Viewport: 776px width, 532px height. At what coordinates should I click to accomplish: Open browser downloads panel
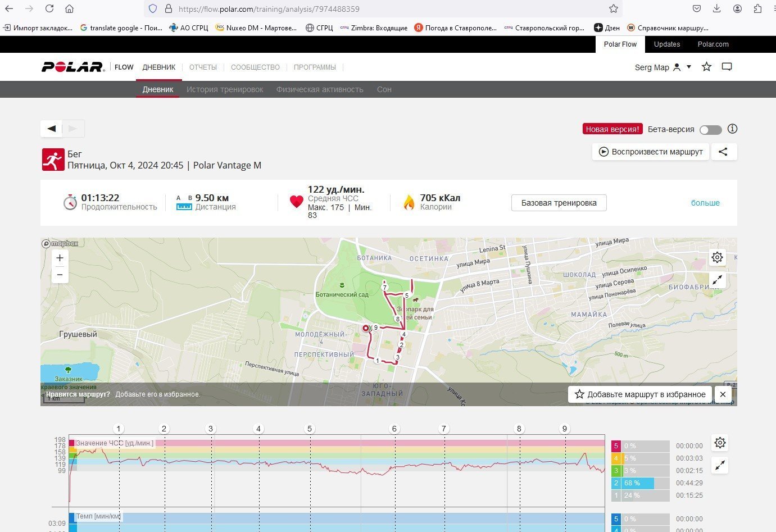(716, 8)
